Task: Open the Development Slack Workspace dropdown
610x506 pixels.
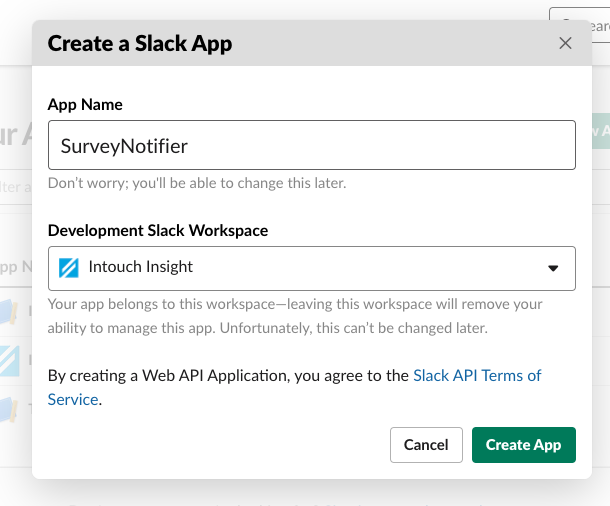Action: pos(311,268)
